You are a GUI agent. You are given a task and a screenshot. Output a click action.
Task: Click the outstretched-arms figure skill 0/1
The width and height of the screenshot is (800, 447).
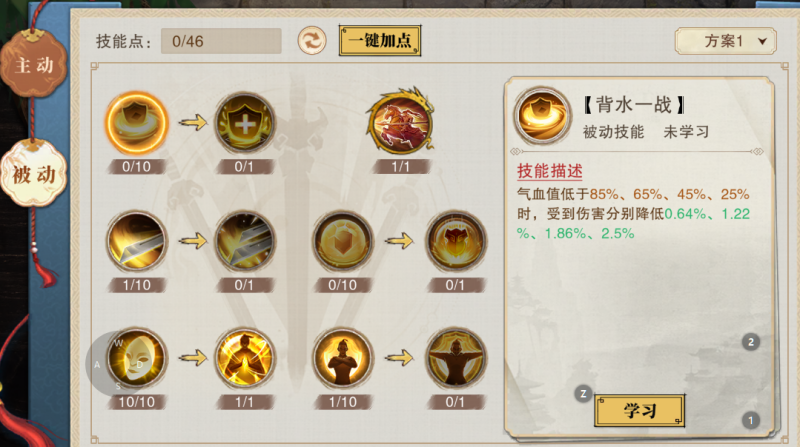[456, 358]
